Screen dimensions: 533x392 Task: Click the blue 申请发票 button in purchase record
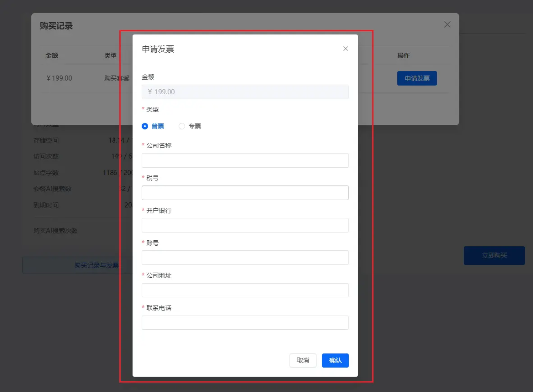coord(417,78)
